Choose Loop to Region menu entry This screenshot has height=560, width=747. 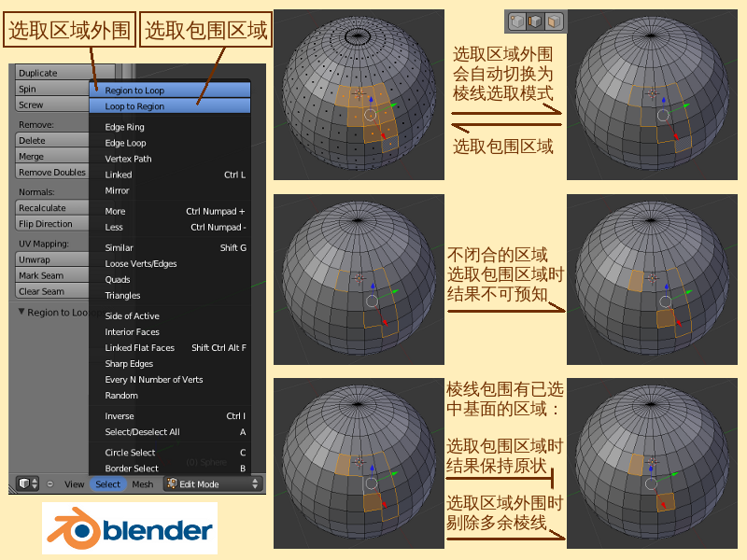170,106
